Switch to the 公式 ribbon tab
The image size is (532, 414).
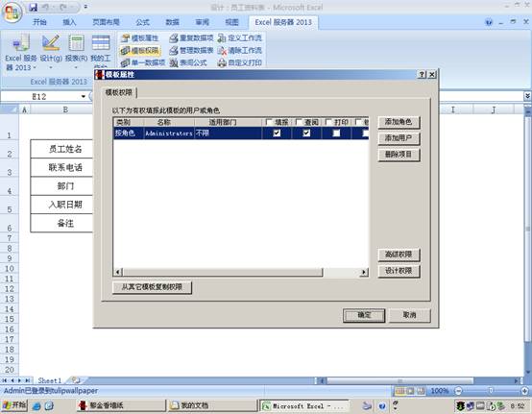pyautogui.click(x=142, y=22)
